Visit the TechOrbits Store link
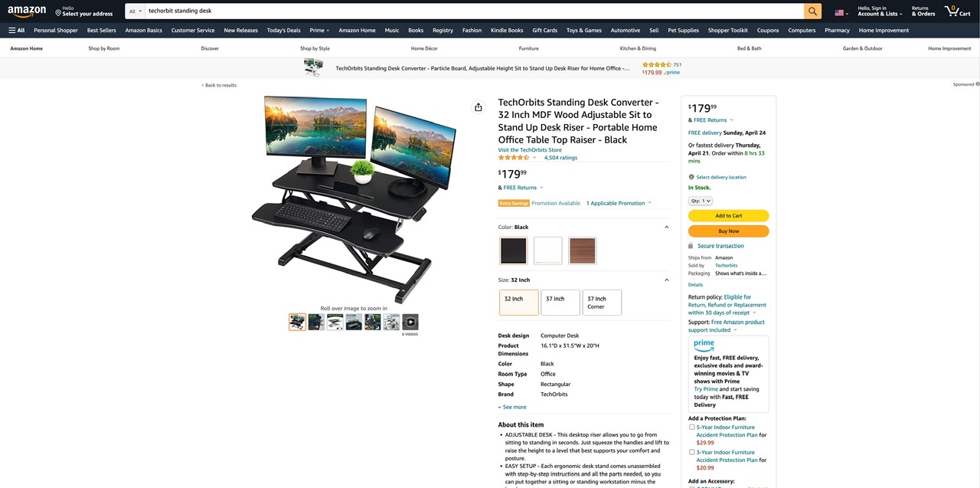The width and height of the screenshot is (980, 488). tap(530, 150)
